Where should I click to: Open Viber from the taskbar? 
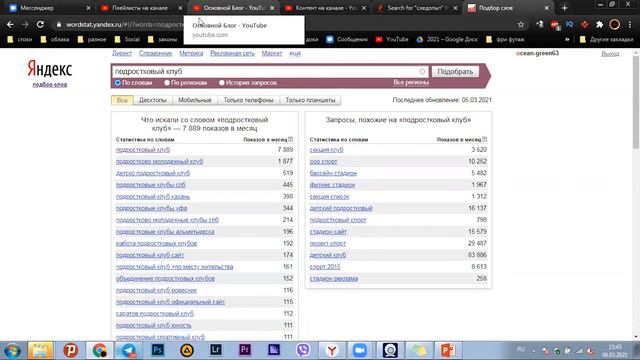click(x=303, y=350)
